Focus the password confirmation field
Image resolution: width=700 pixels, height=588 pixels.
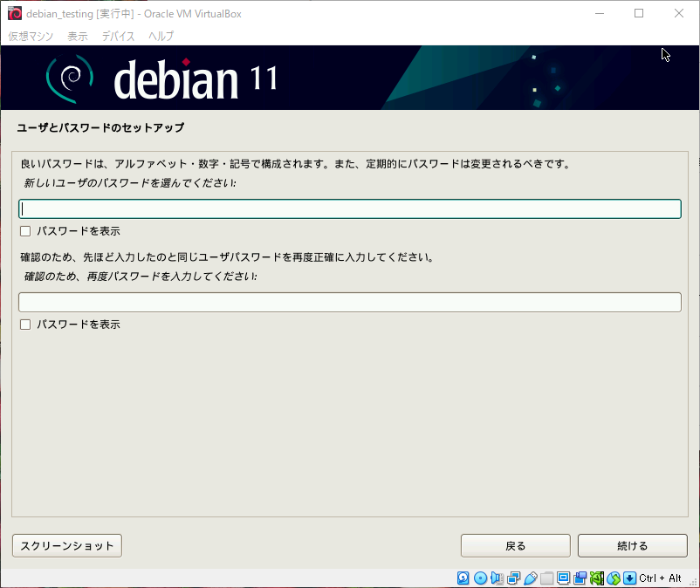(x=350, y=302)
